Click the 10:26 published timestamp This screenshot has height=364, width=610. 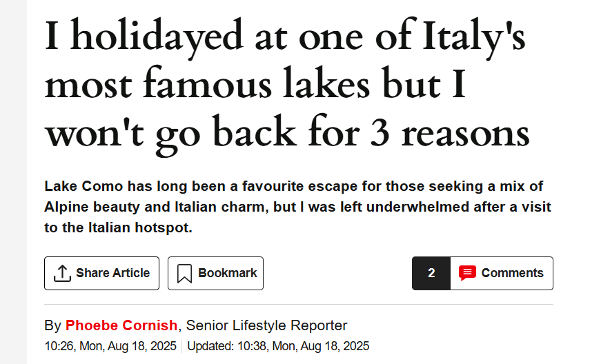tap(110, 346)
